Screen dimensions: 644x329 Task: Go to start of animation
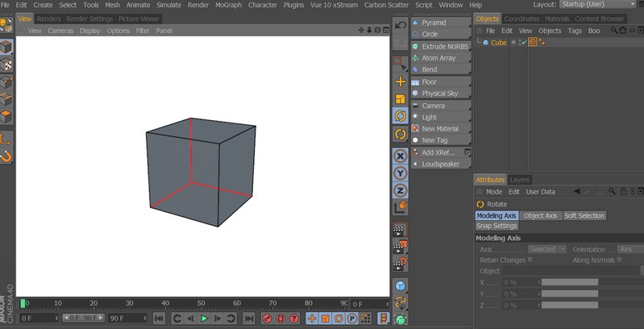click(x=159, y=319)
